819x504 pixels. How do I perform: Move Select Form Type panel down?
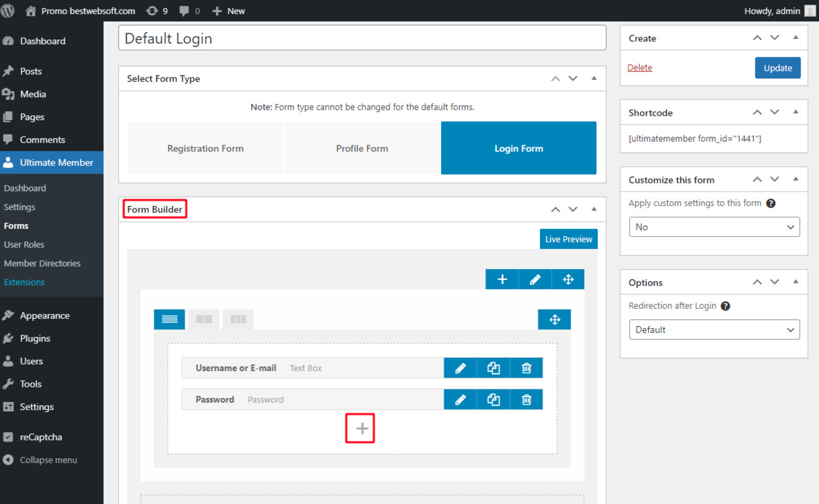pos(573,79)
